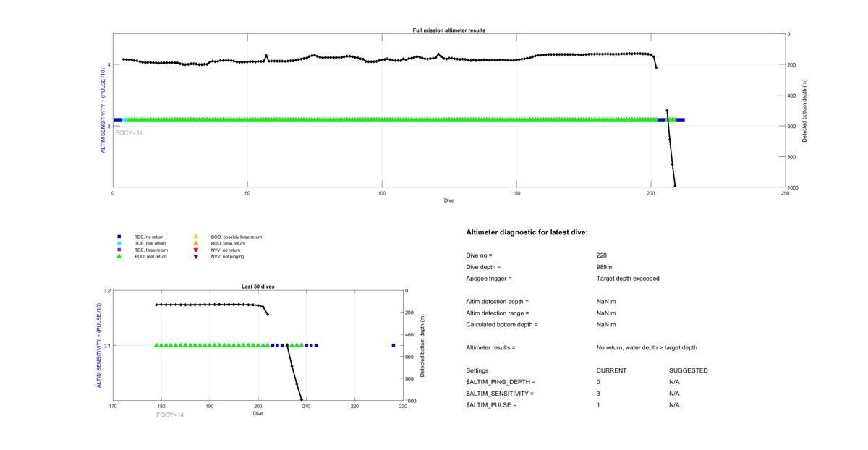The width and height of the screenshot is (868, 450).
Task: Click the current value '3' for $ALTIM_SENSITIVITY
Action: coord(599,394)
